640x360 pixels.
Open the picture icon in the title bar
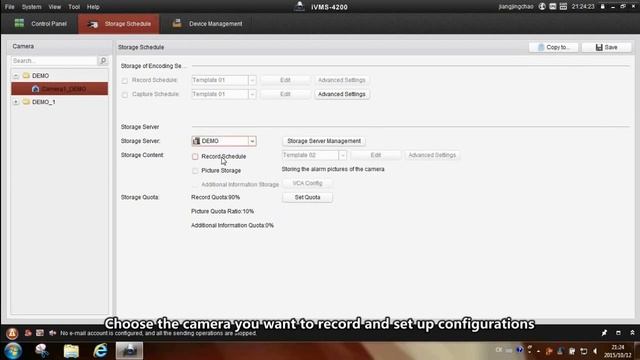click(x=552, y=7)
